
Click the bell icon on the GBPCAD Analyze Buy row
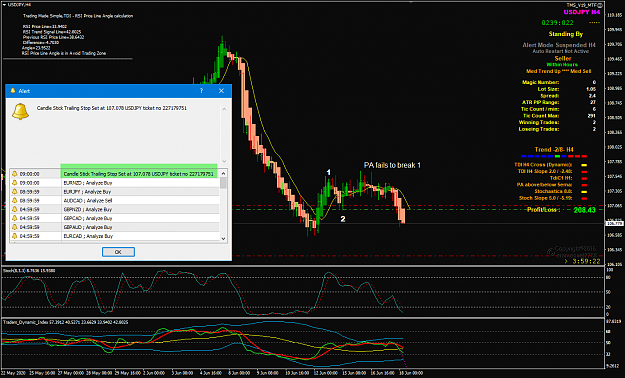15,218
